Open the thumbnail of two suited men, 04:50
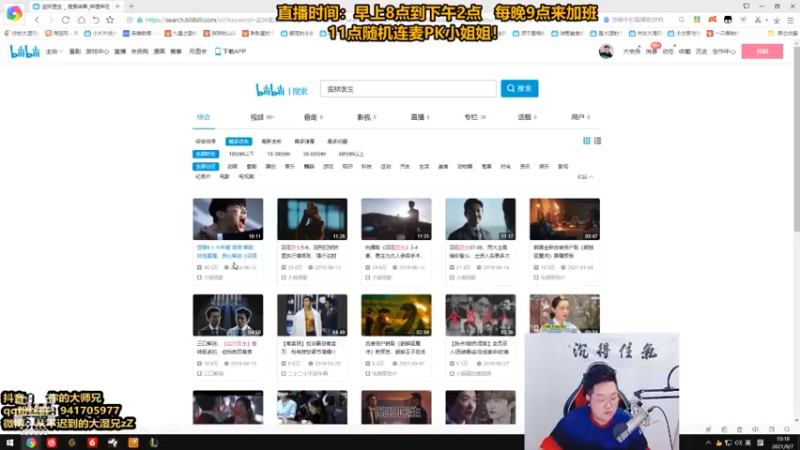The width and height of the screenshot is (800, 450). (x=228, y=315)
